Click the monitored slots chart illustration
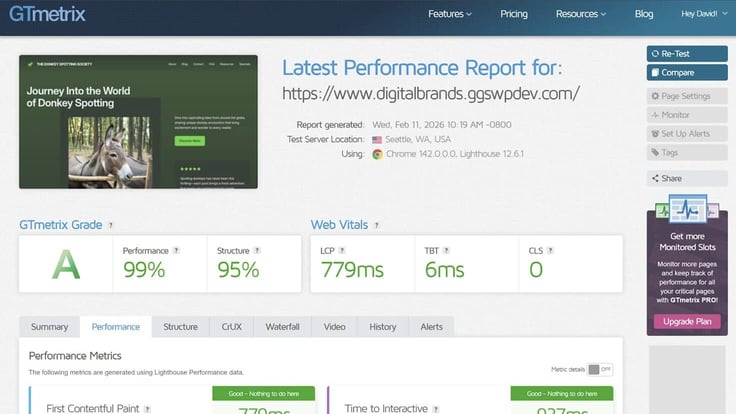 [x=687, y=210]
